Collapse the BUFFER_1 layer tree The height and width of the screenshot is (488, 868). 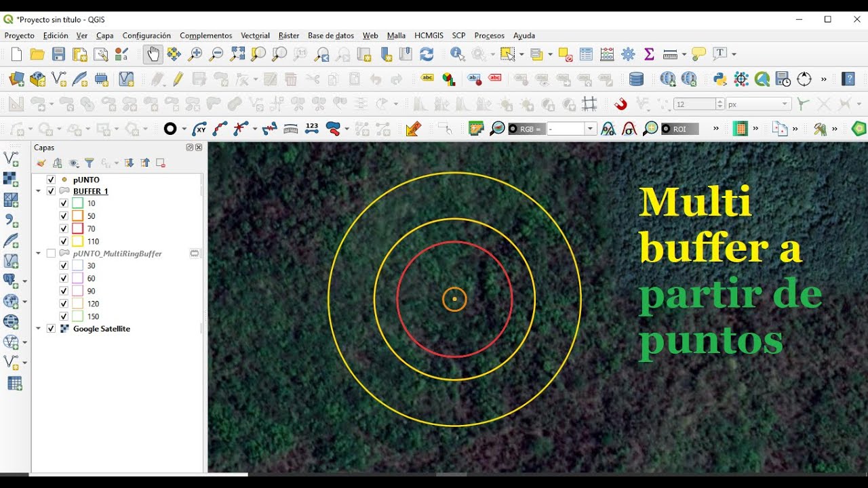[39, 191]
